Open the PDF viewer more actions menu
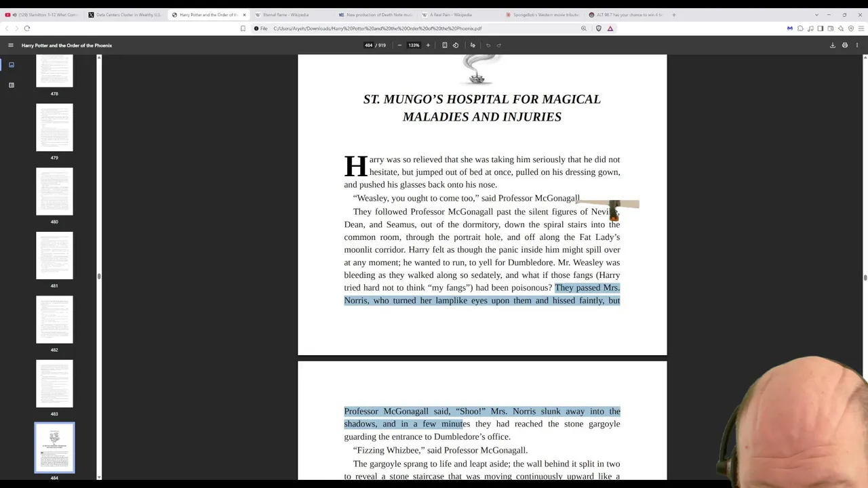The height and width of the screenshot is (488, 868). click(857, 45)
